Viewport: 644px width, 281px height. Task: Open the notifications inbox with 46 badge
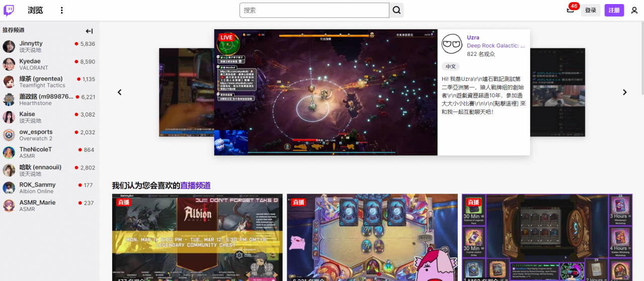coord(570,10)
